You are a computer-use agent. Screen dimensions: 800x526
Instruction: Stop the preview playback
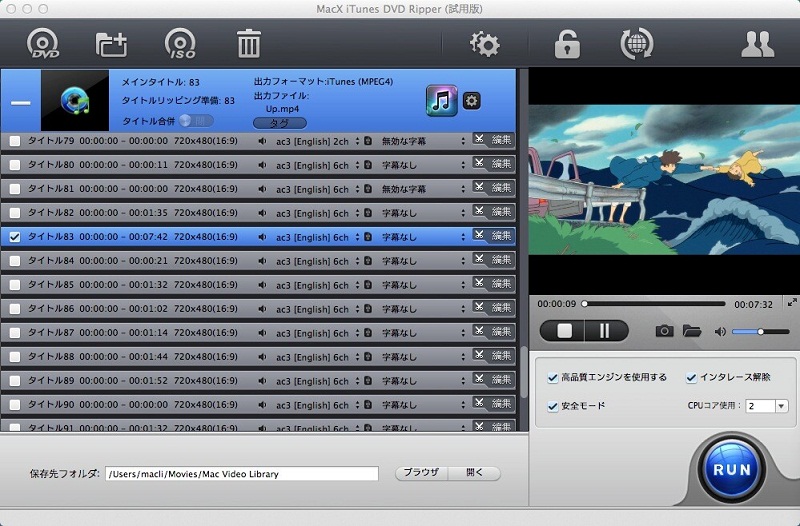564,331
